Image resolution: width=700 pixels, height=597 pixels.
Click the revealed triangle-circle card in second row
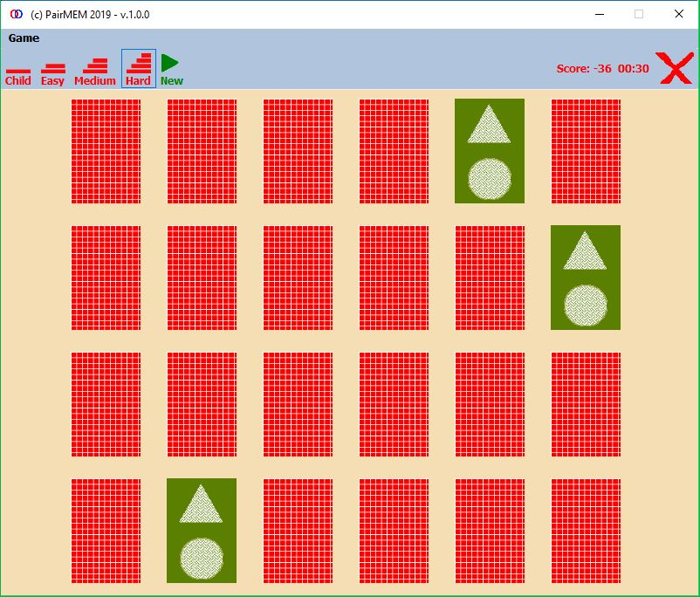(586, 278)
